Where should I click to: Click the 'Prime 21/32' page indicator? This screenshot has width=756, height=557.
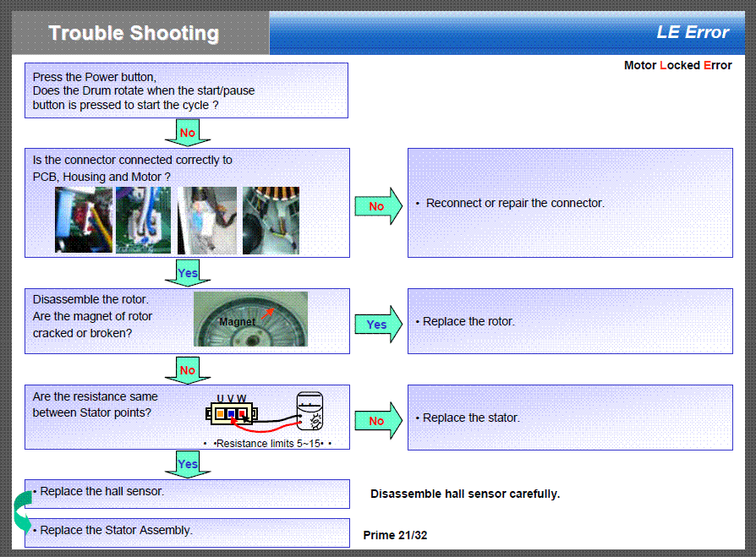coord(395,535)
